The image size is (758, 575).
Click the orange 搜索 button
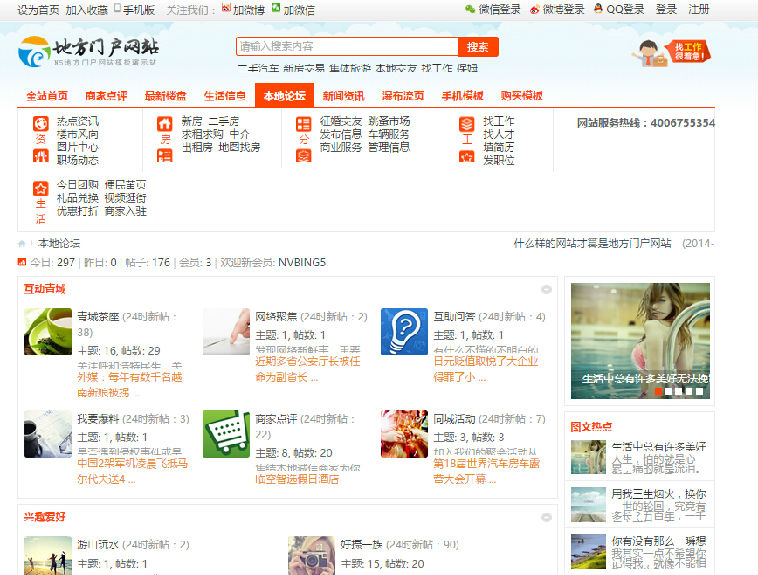tap(478, 47)
